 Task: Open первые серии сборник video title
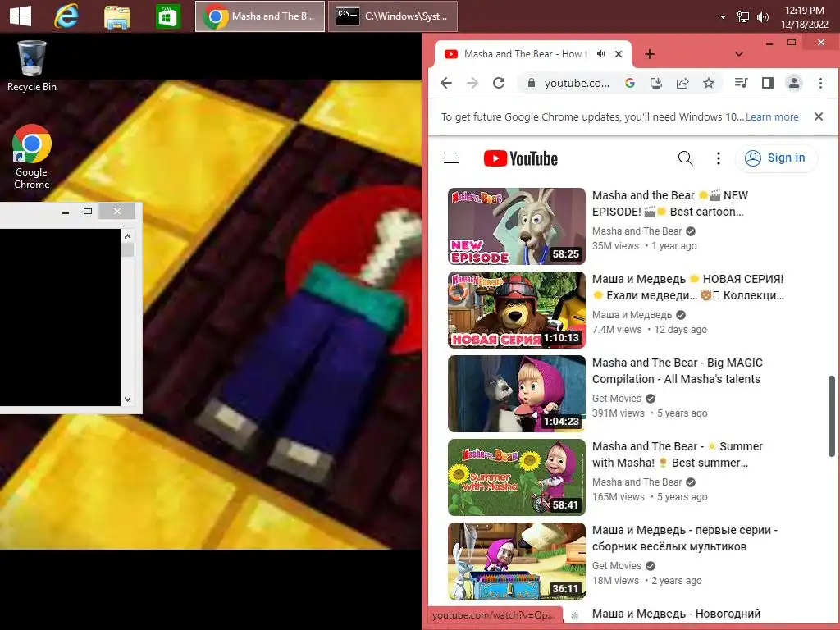[x=685, y=538]
